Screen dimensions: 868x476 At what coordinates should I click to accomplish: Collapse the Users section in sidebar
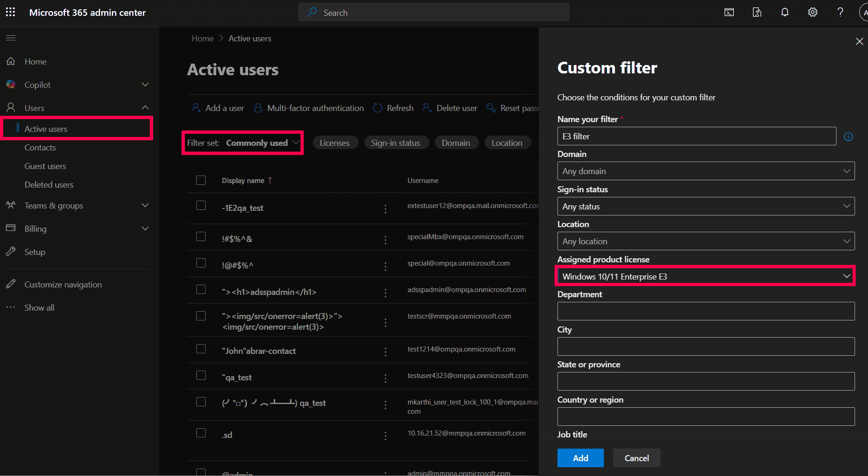tap(145, 107)
